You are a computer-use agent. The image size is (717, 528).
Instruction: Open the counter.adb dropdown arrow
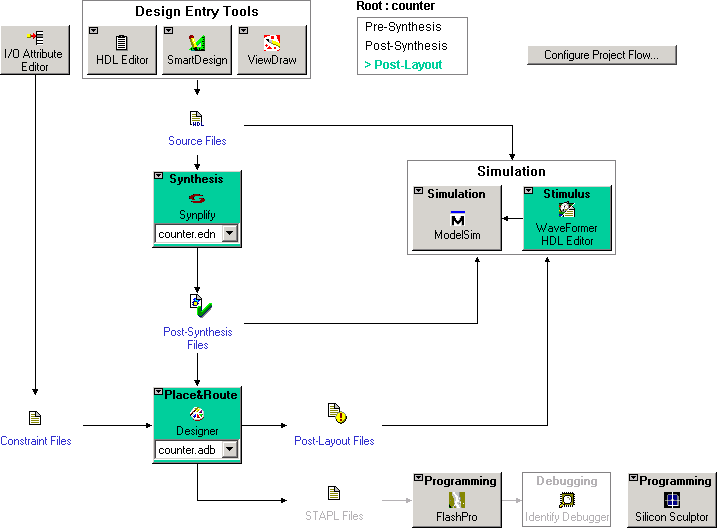230,449
